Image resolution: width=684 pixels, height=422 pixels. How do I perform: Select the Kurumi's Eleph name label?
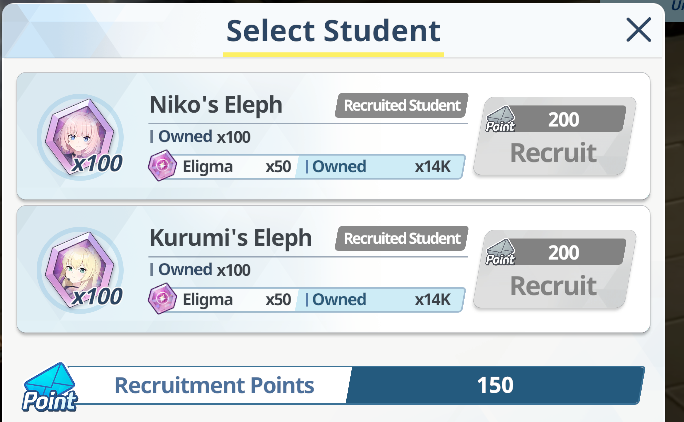tap(231, 238)
